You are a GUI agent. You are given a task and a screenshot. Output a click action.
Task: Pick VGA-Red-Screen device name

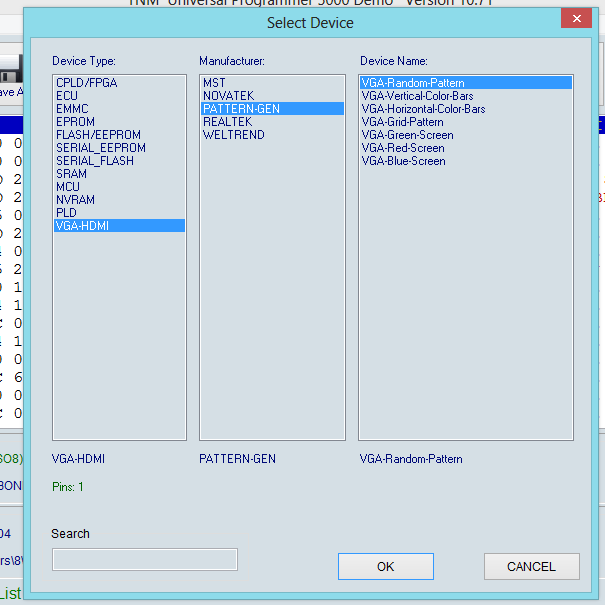[466, 148]
